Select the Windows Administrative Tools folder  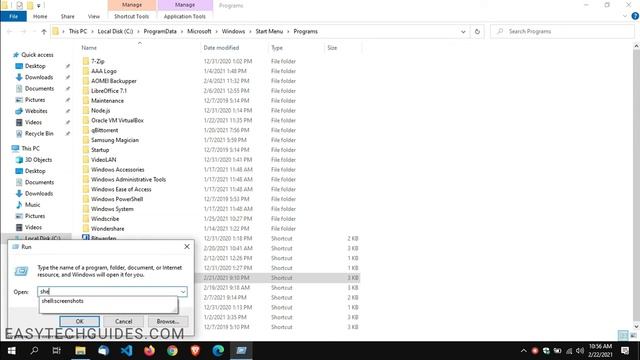(x=128, y=179)
